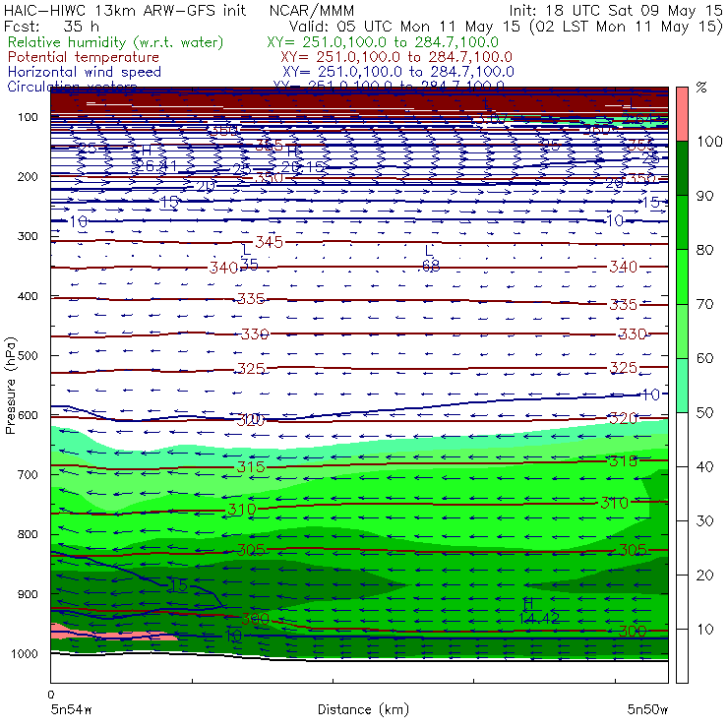Click the green "Relative humidity (w.r.t. water)" legend
This screenshot has height=728, width=728.
click(x=116, y=42)
